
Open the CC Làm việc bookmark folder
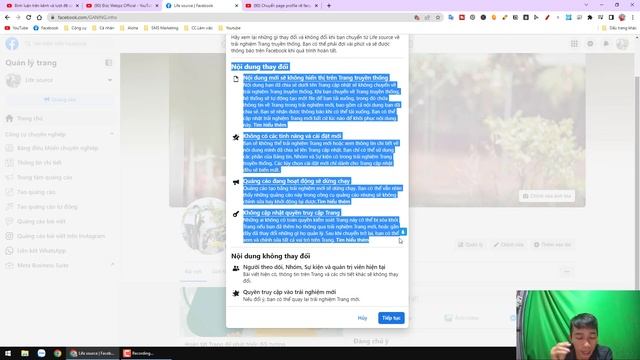tap(199, 28)
